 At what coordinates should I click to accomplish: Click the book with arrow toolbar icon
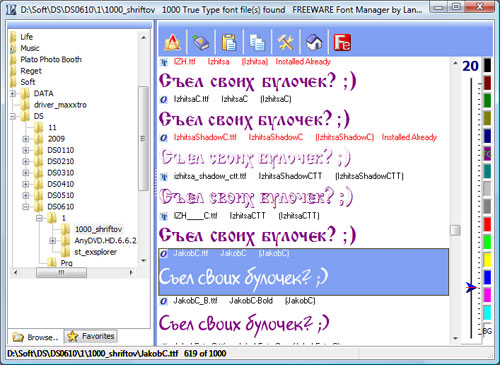point(201,43)
